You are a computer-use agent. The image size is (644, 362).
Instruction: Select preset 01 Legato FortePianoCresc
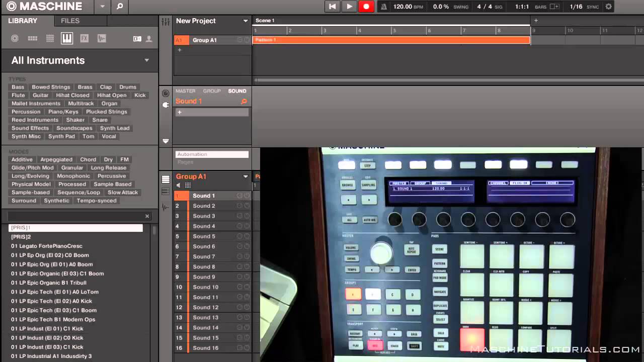[47, 246]
